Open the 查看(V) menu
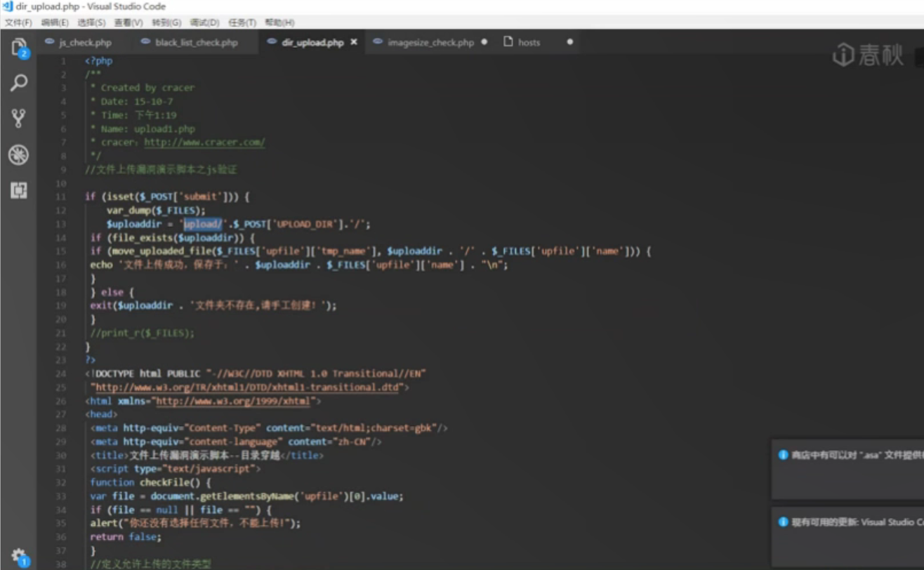Image resolution: width=924 pixels, height=570 pixels. coord(128,22)
